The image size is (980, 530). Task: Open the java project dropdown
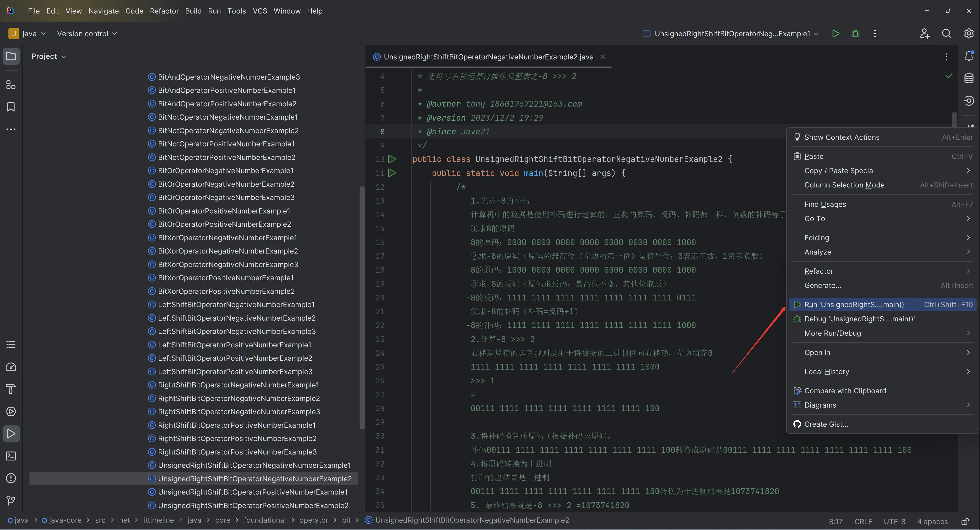(27, 33)
